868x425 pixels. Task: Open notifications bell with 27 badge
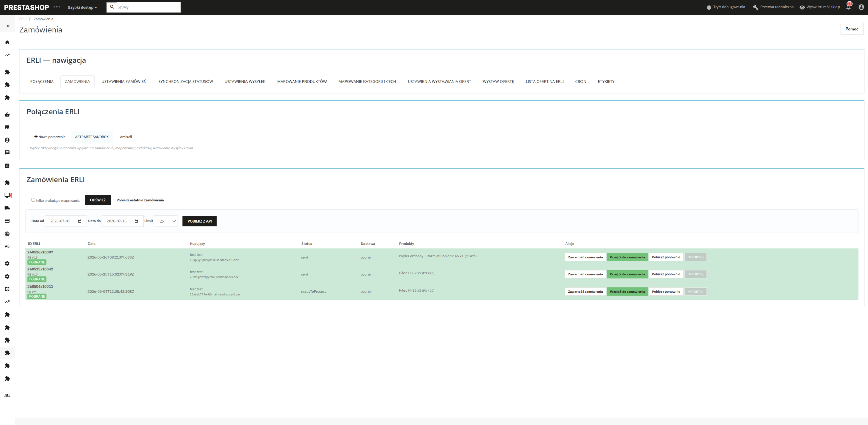click(x=848, y=7)
